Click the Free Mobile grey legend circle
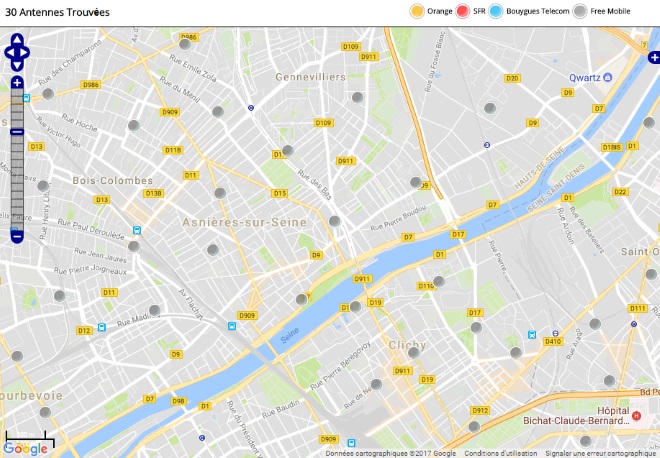Image resolution: width=660 pixels, height=458 pixels. [580, 11]
